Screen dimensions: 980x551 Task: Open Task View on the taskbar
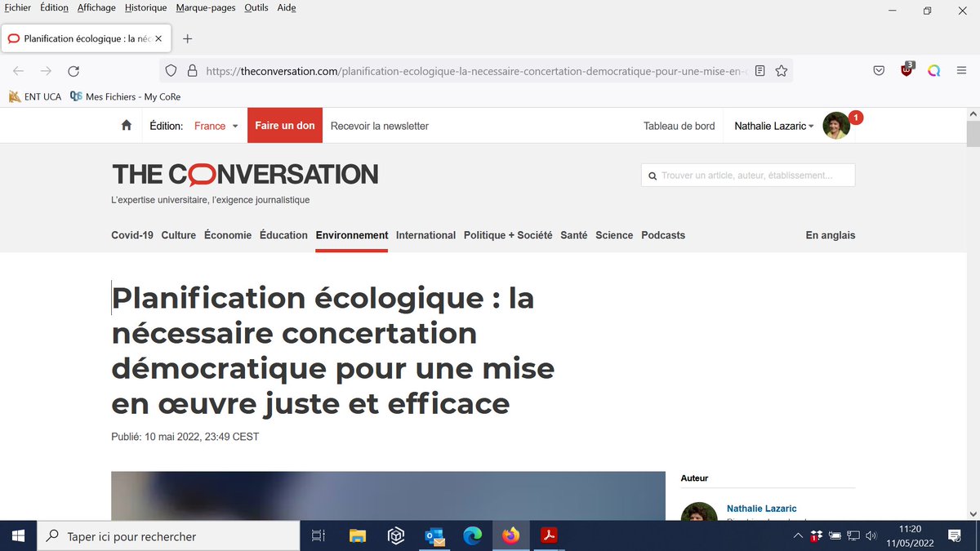(318, 535)
